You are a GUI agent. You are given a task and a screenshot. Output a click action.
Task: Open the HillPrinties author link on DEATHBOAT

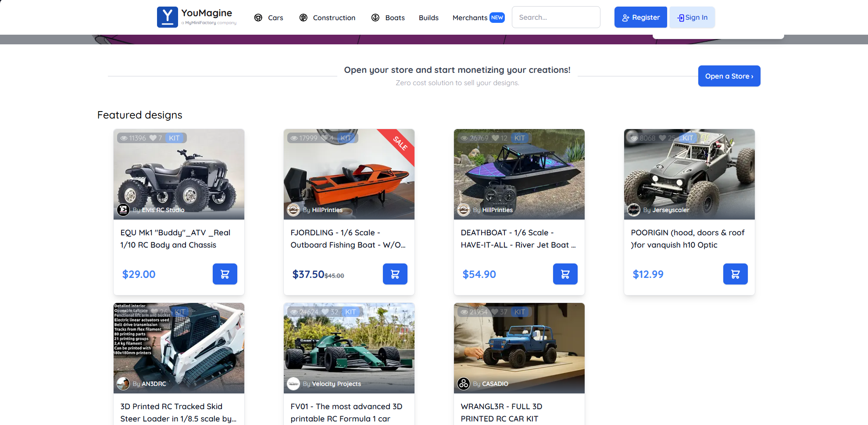[497, 210]
